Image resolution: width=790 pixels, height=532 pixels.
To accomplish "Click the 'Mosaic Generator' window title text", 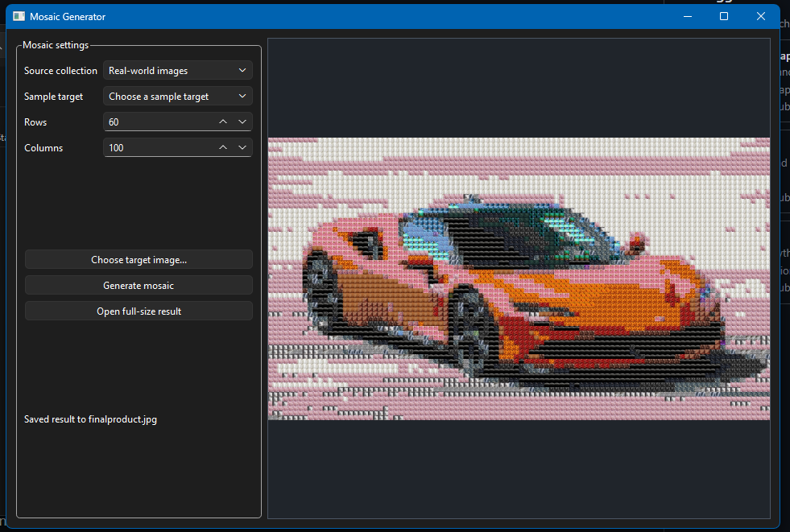I will point(68,17).
